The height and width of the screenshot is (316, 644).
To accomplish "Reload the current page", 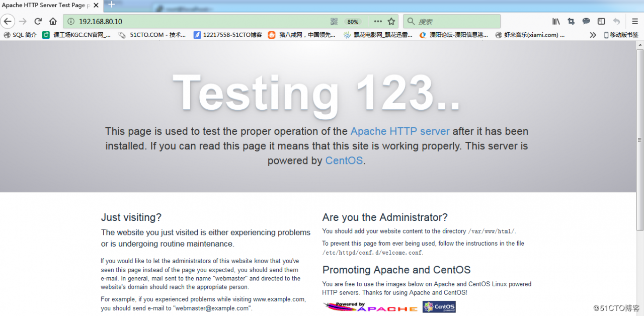I will (38, 21).
